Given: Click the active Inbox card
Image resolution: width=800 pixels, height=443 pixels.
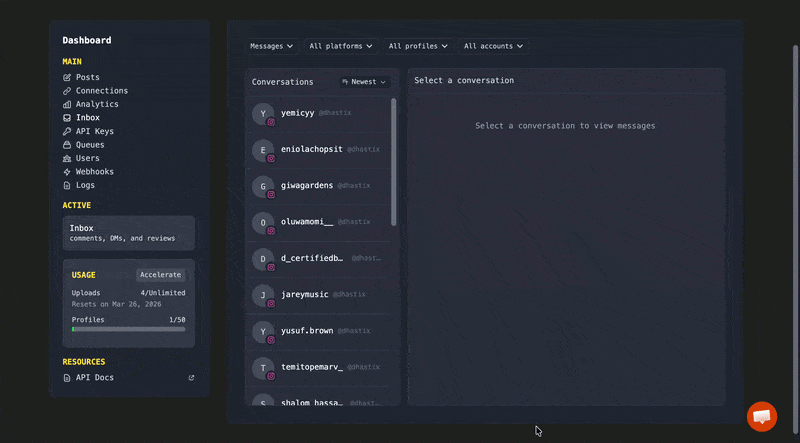Looking at the screenshot, I should pyautogui.click(x=129, y=233).
